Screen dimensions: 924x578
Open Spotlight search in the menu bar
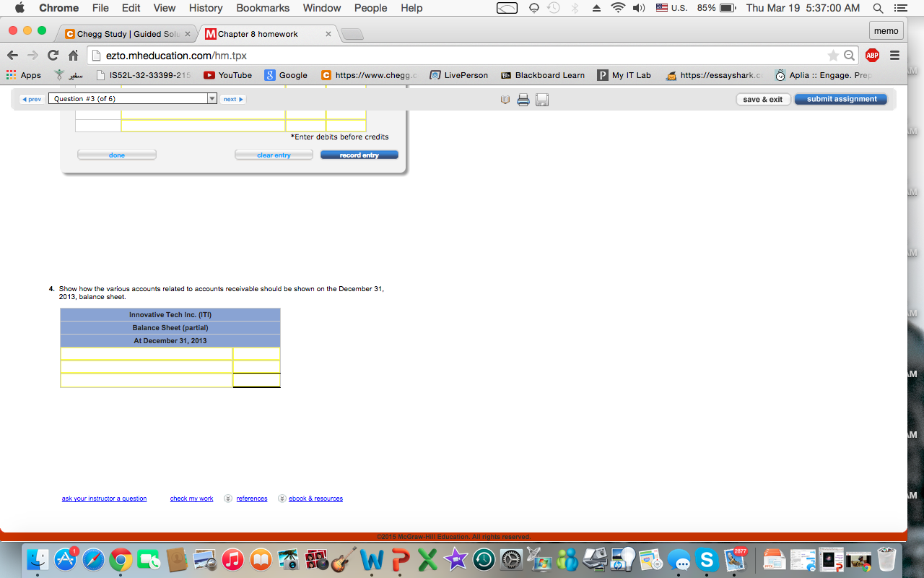[x=878, y=8]
